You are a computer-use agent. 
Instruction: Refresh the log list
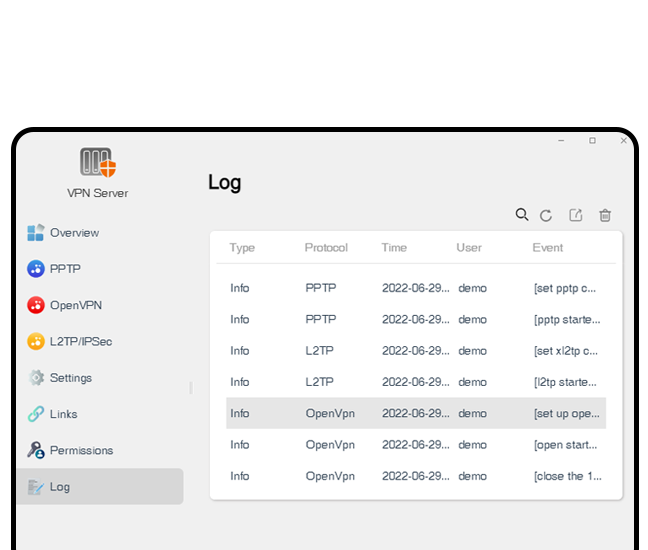[x=546, y=215]
